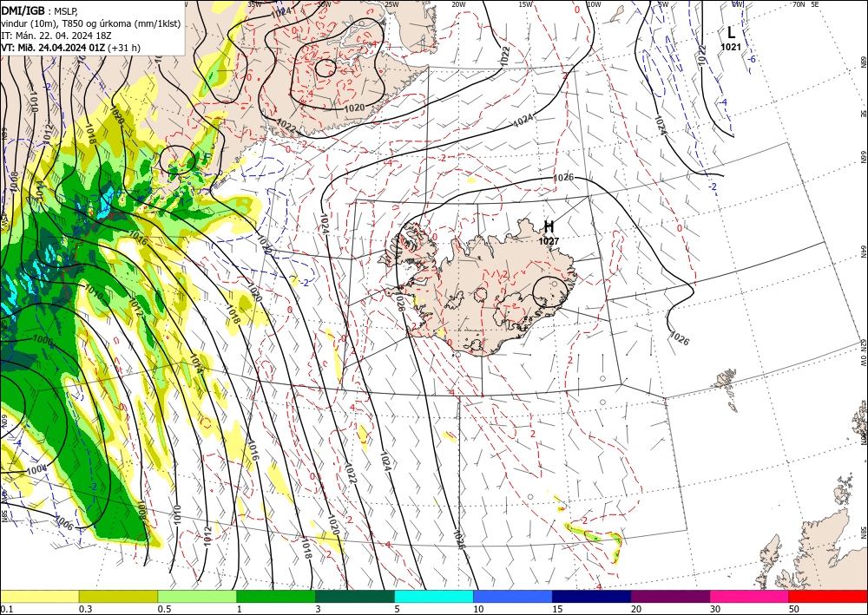Screen dimensions: 868x615
Task: Click the olive yellow 0.3 legend swatch
Action: click(118, 596)
